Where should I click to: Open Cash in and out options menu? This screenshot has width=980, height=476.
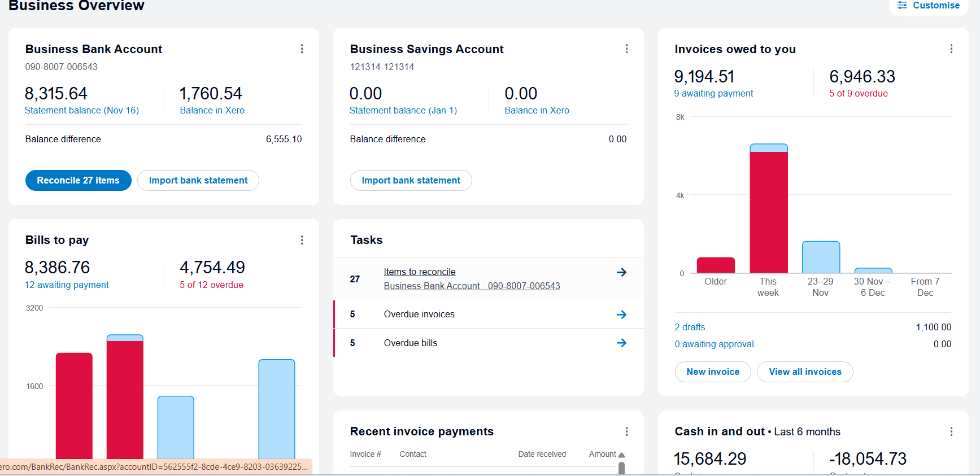click(951, 432)
